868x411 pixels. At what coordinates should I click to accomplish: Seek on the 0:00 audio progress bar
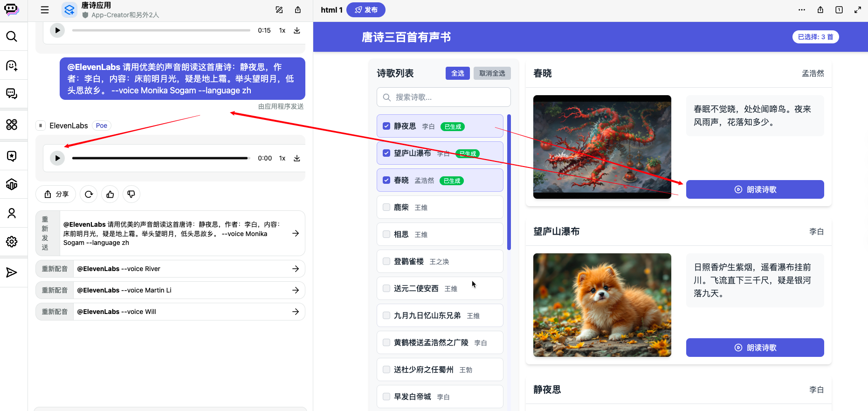[x=161, y=158]
